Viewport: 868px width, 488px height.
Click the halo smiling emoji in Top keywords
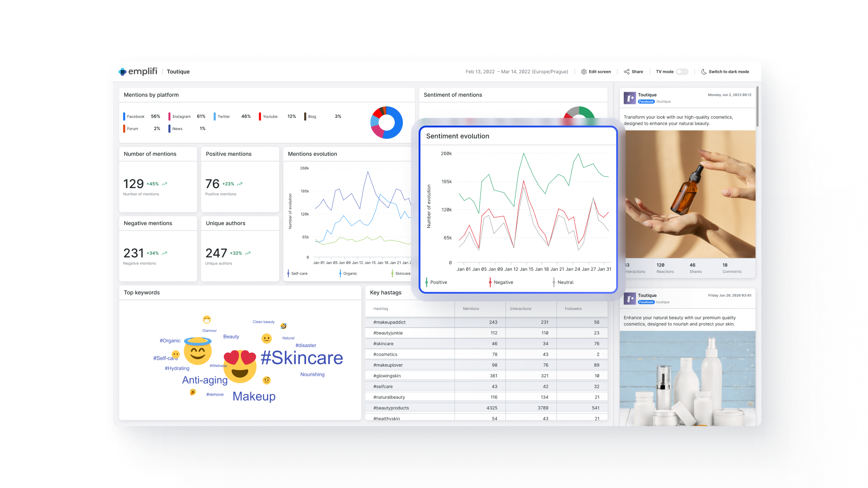(198, 351)
